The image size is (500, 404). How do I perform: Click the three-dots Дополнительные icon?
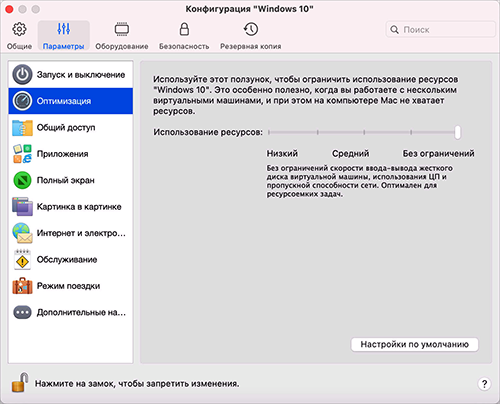pos(22,312)
